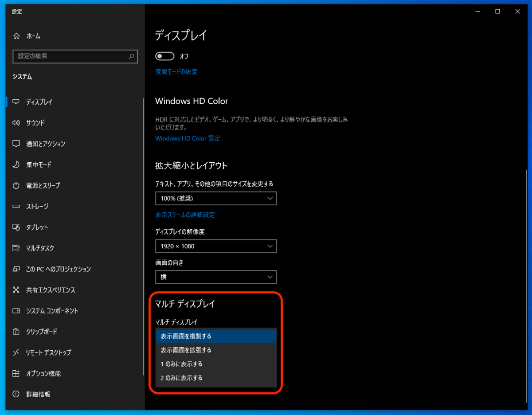Select 集中モード label in sidebar
Screen dimensions: 532x415
click(39, 164)
